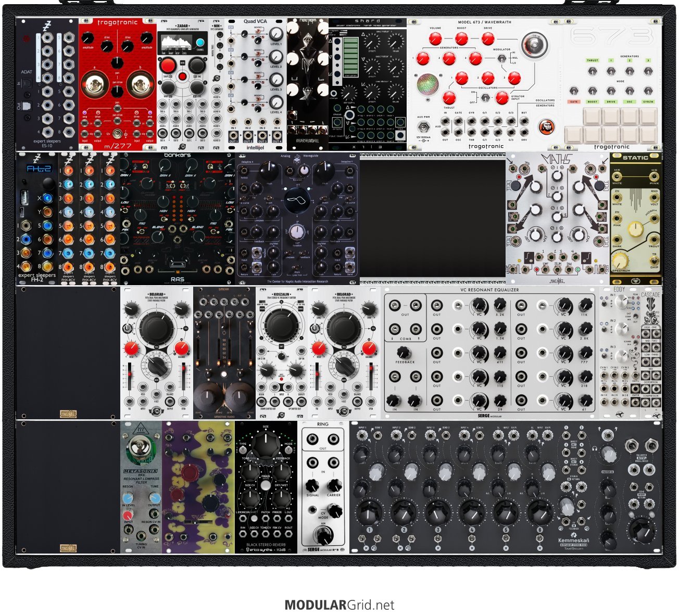
Task: Click the 'VC RESONANT EQUALIZER' title text
Action: pos(489,290)
